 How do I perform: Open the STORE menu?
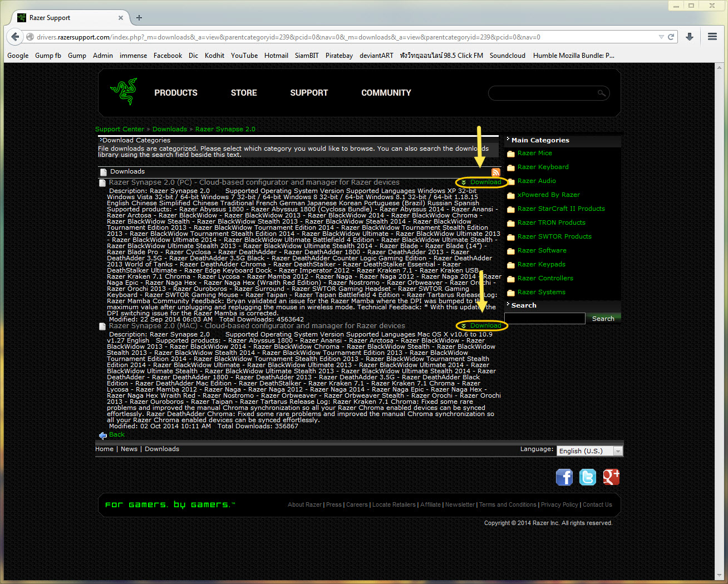point(244,93)
